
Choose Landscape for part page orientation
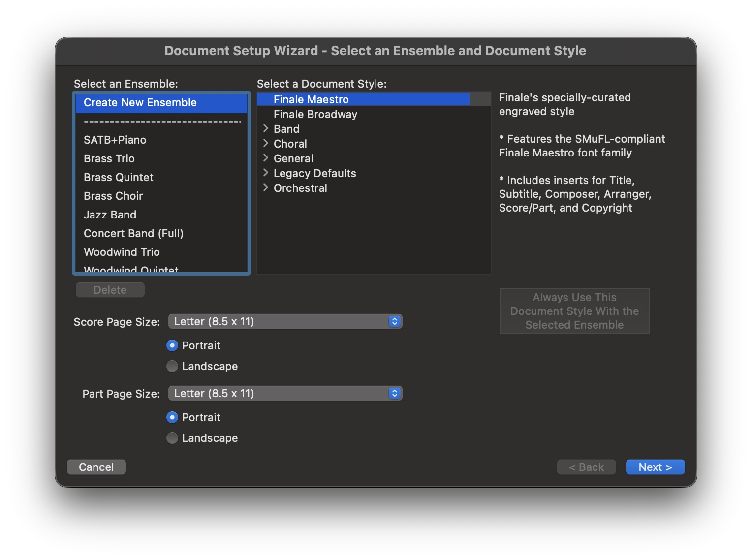(x=172, y=438)
